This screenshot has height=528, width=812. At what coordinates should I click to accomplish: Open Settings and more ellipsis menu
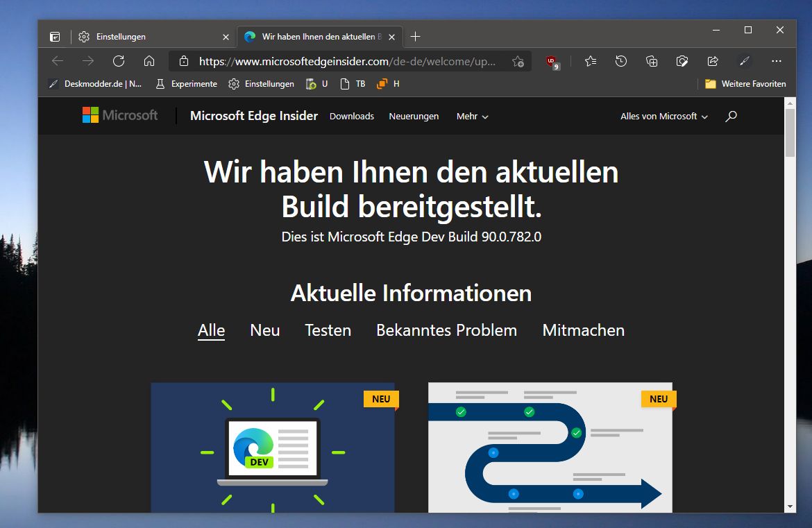pyautogui.click(x=777, y=61)
